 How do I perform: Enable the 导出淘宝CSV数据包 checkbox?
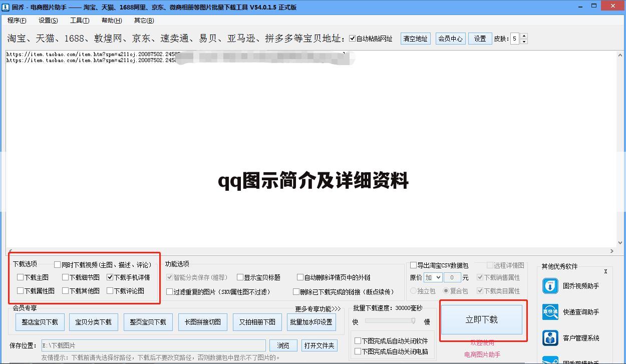(413, 265)
